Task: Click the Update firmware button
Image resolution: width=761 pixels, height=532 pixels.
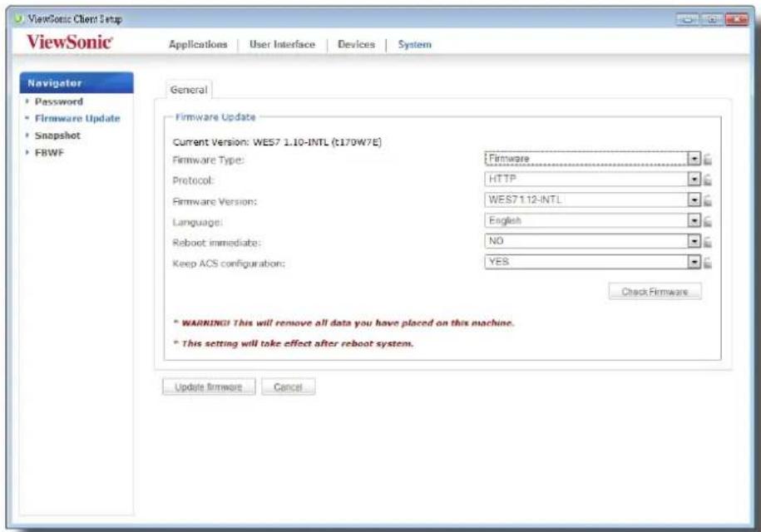Action: click(209, 387)
